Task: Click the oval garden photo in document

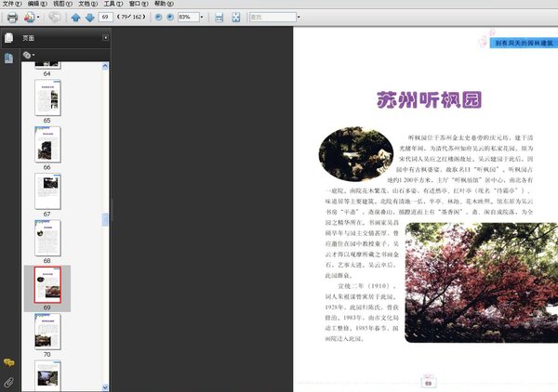Action: [x=356, y=154]
